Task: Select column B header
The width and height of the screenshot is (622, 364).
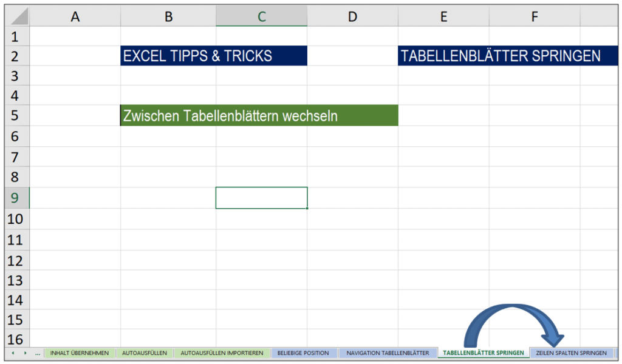Action: point(168,16)
